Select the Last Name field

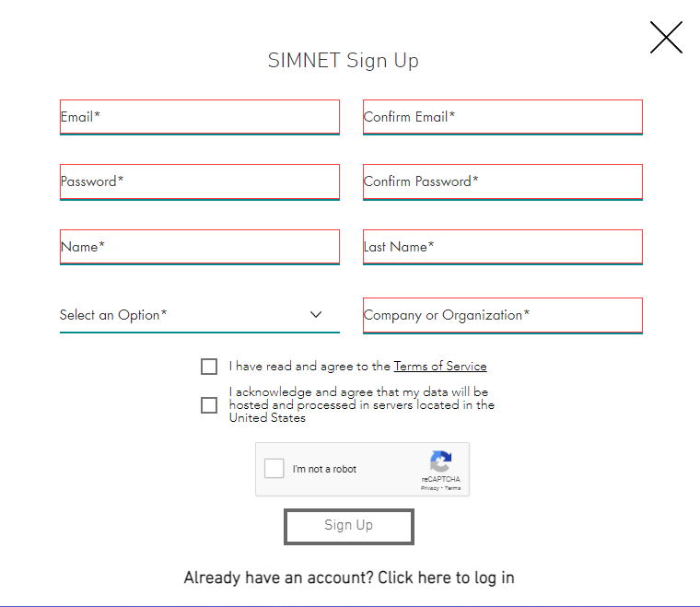(502, 247)
